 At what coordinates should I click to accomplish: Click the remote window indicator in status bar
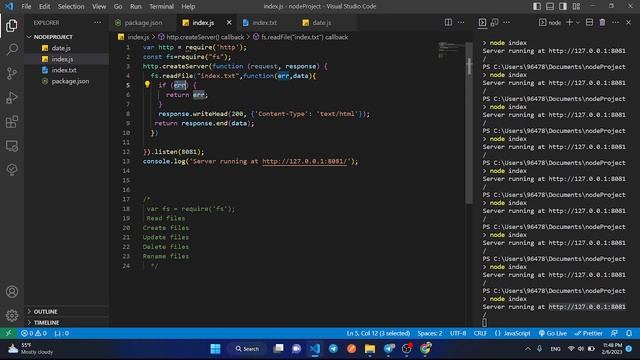point(8,333)
